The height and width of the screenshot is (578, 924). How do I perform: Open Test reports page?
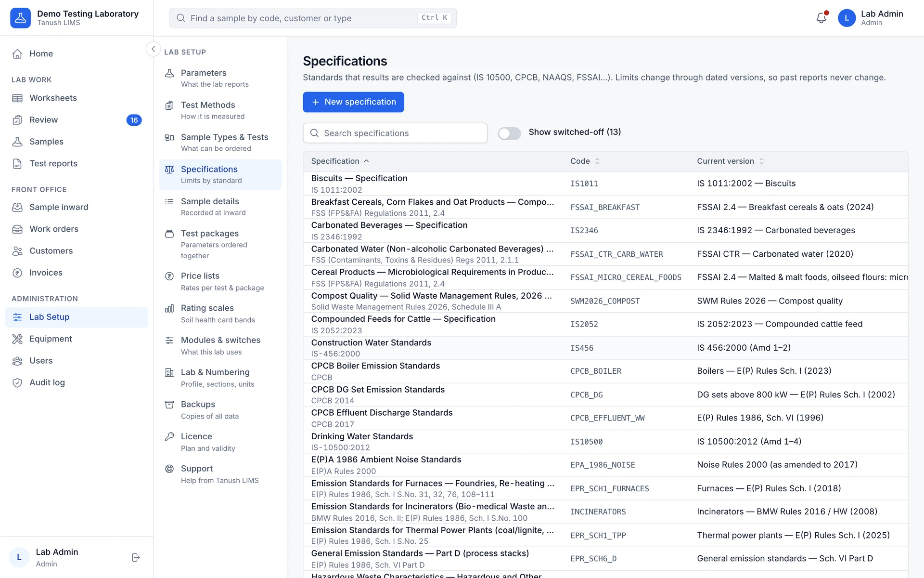click(x=77, y=164)
